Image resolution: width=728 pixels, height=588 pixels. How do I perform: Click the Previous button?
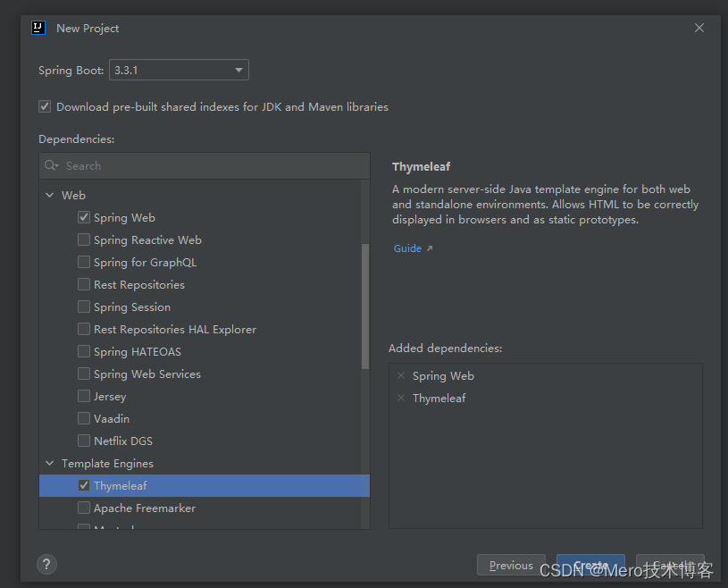(511, 565)
